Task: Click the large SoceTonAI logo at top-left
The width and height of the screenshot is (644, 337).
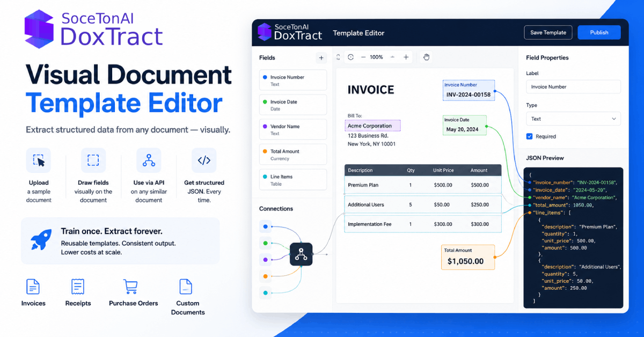Action: tap(94, 30)
